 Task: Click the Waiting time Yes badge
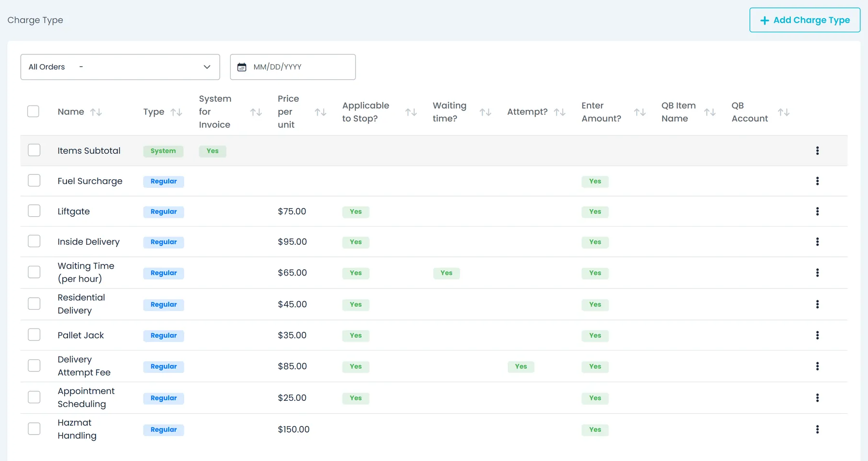[x=447, y=273]
